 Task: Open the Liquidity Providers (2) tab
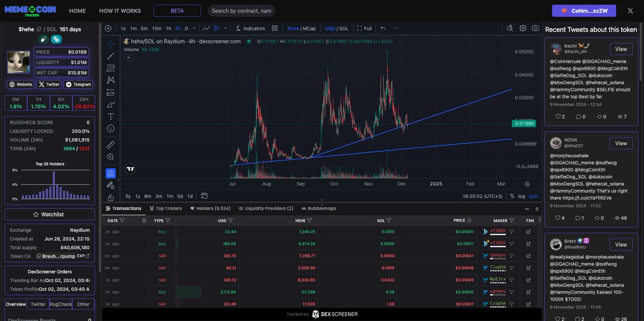[266, 208]
